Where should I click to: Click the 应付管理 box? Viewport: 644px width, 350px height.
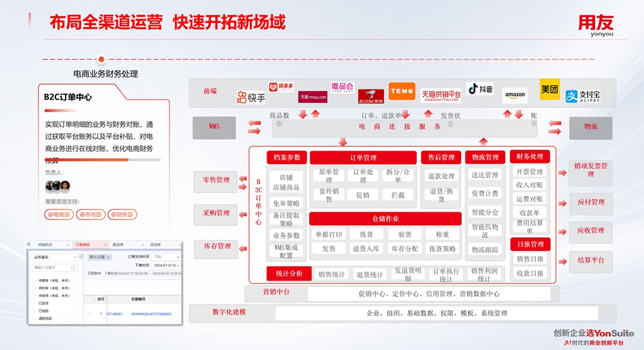[591, 203]
